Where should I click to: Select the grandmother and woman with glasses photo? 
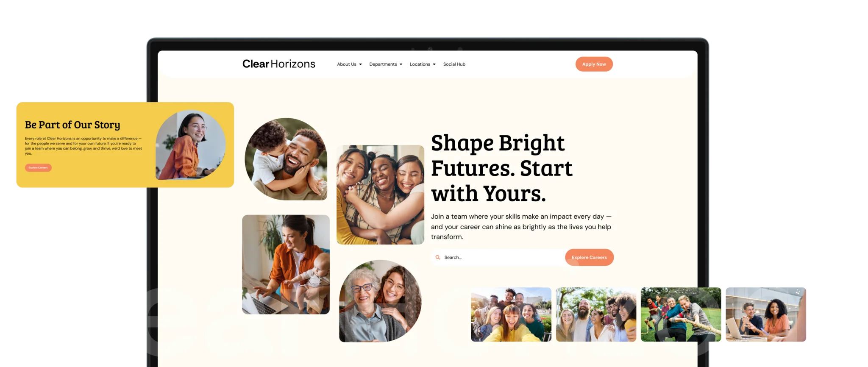pos(380,301)
